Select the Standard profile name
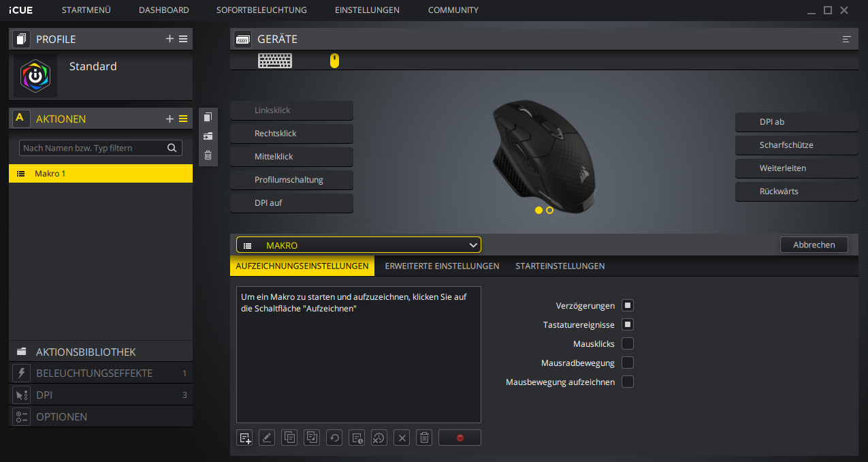The height and width of the screenshot is (462, 868). (x=93, y=67)
